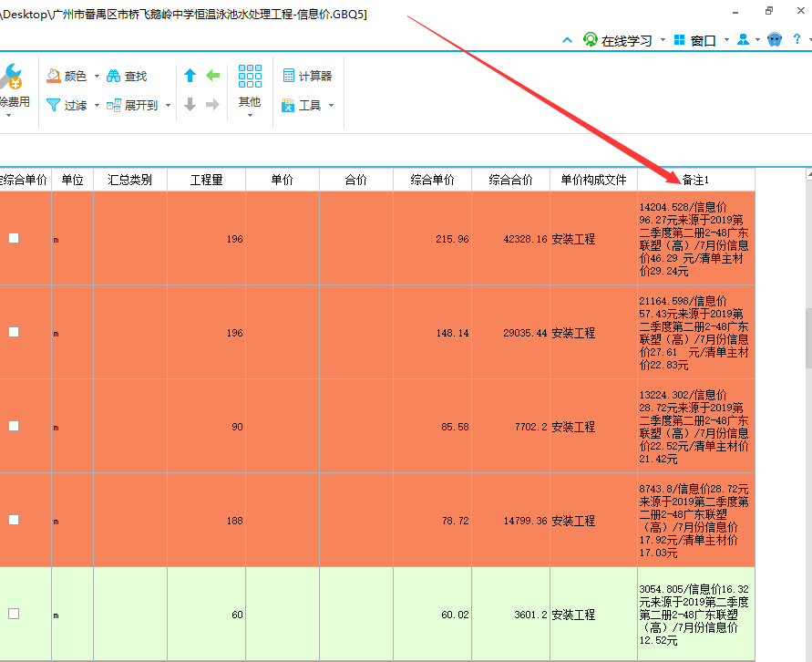Click 综合单价 header next to 合价
Image resolution: width=812 pixels, height=662 pixels.
pyautogui.click(x=432, y=180)
